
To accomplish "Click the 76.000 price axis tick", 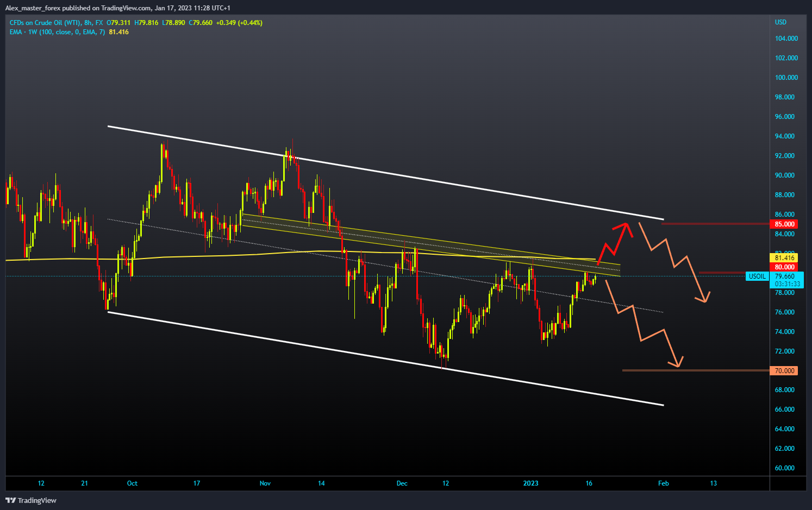I will (784, 312).
